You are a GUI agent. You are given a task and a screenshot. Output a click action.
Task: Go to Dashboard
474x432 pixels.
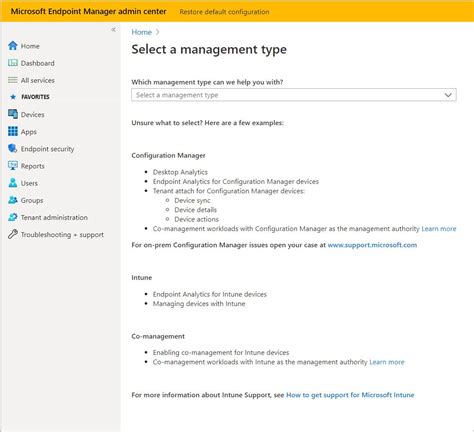(x=38, y=63)
